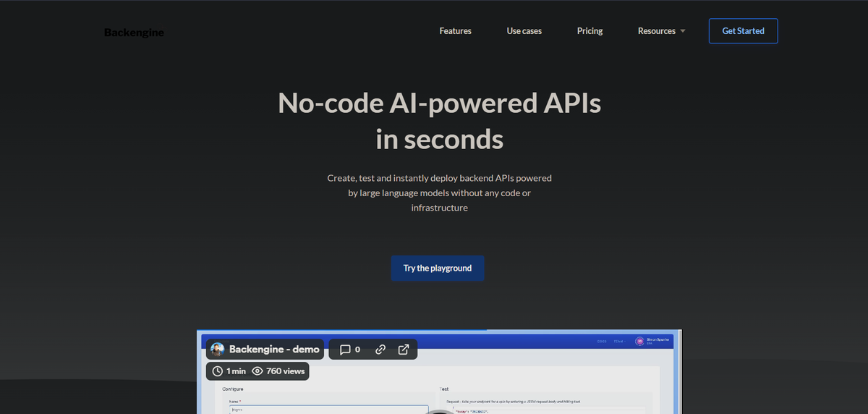868x414 pixels.
Task: Click the Backengine - demo video title
Action: pos(274,350)
